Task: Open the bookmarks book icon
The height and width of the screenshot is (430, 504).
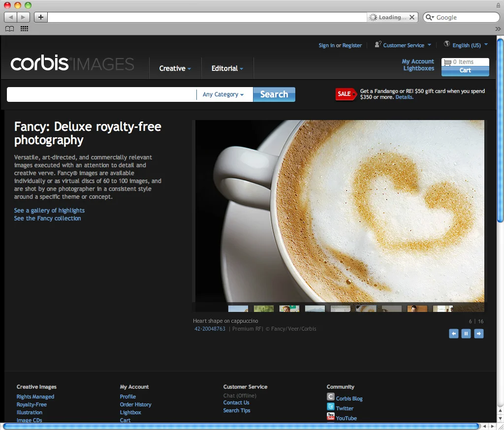Action: click(10, 29)
